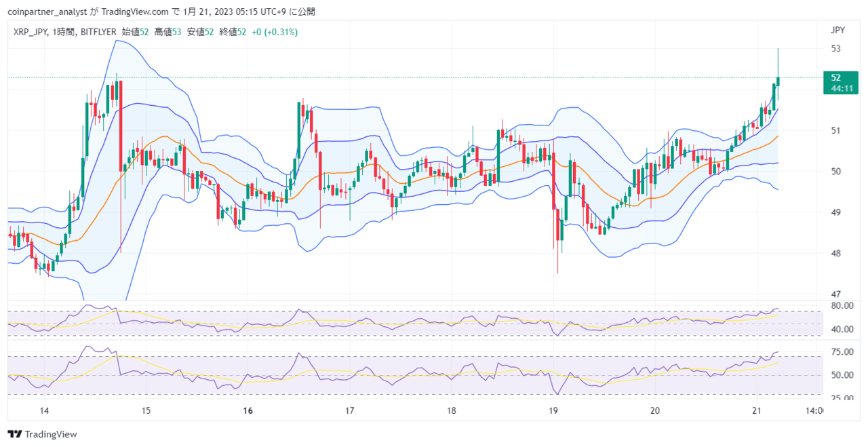Viewport: 868px width, 447px height.
Task: Click the 14:00 time label on axis
Action: point(814,410)
